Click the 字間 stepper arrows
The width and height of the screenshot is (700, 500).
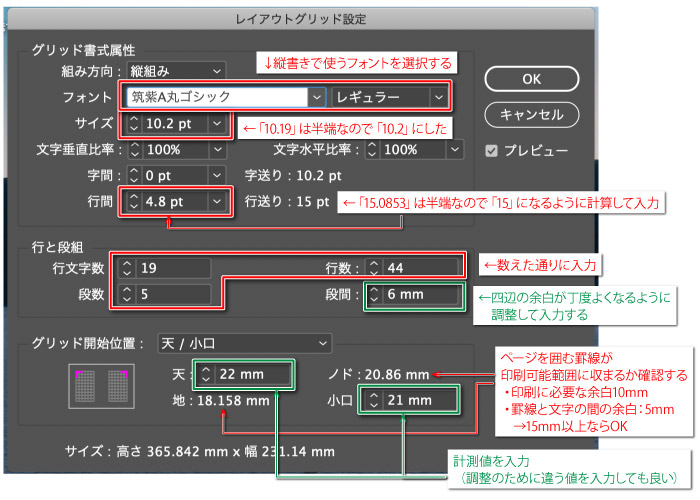(x=136, y=175)
